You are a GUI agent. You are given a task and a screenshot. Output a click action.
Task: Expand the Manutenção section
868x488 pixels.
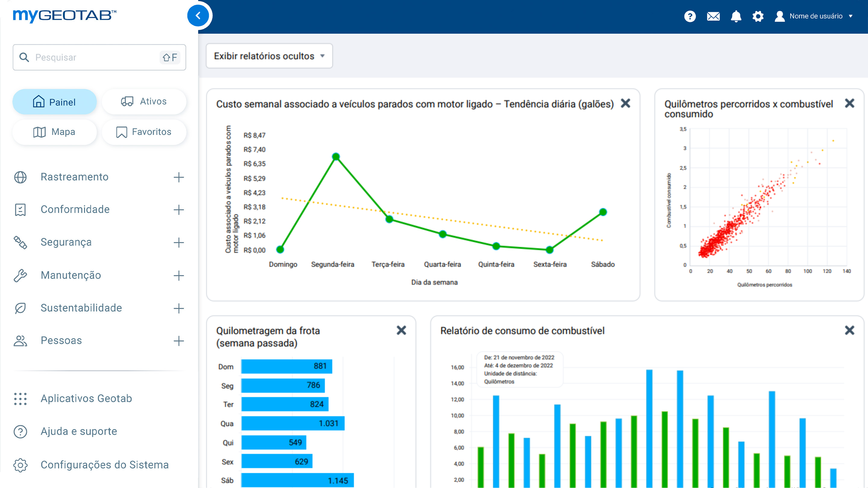[x=179, y=276]
